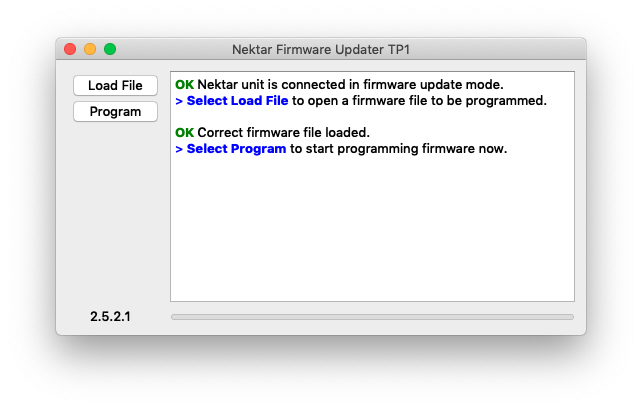642x409 pixels.
Task: Click the blue 'Select Program' text
Action: (236, 149)
